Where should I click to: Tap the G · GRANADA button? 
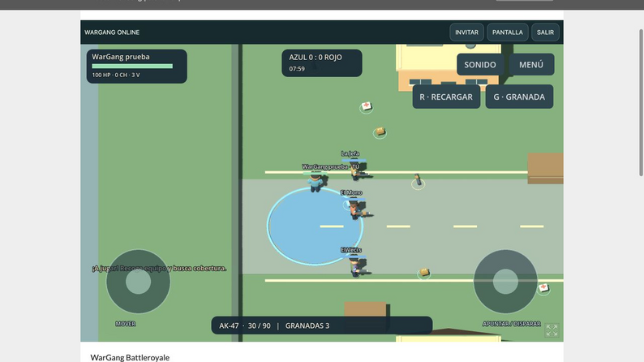tap(519, 97)
